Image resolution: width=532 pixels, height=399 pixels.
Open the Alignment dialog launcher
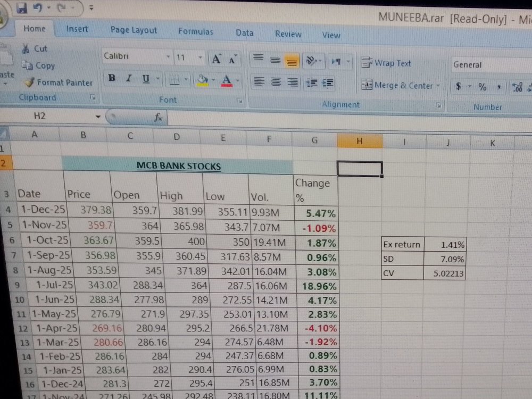click(438, 105)
